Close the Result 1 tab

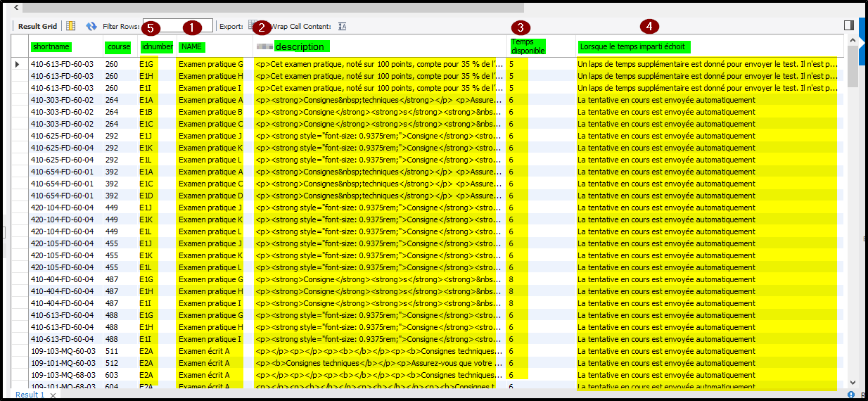[53, 396]
